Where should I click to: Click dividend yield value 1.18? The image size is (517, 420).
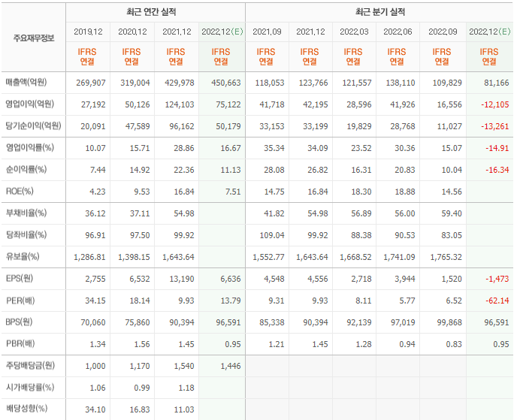tap(186, 388)
